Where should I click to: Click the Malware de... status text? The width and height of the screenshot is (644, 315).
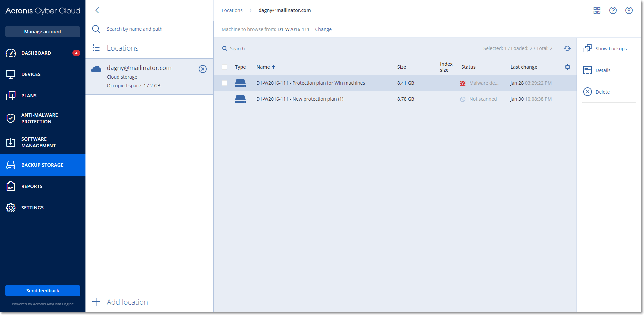tap(484, 83)
